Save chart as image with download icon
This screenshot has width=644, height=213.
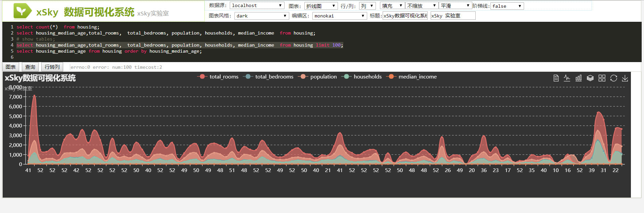(625, 78)
